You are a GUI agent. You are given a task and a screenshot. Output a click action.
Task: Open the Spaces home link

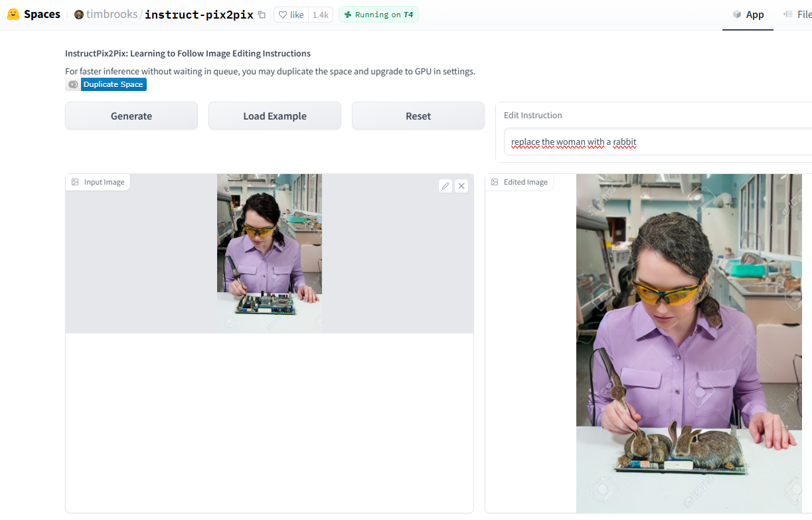click(x=42, y=14)
